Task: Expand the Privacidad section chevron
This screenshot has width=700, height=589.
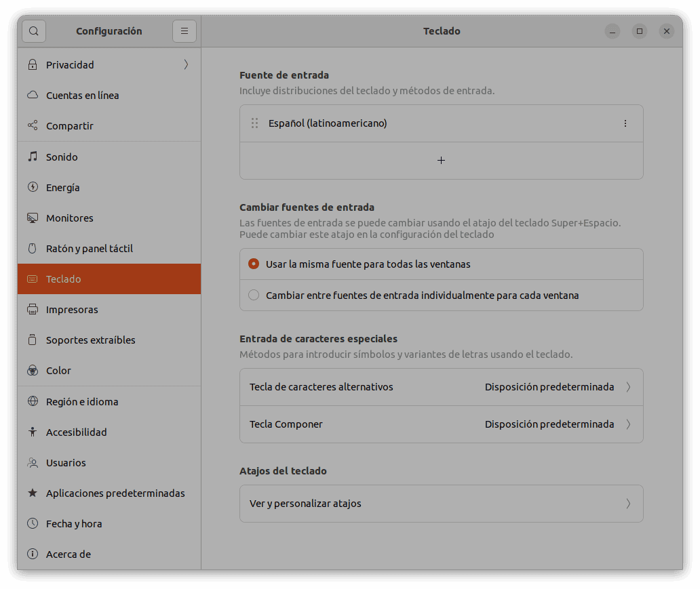Action: (x=185, y=64)
